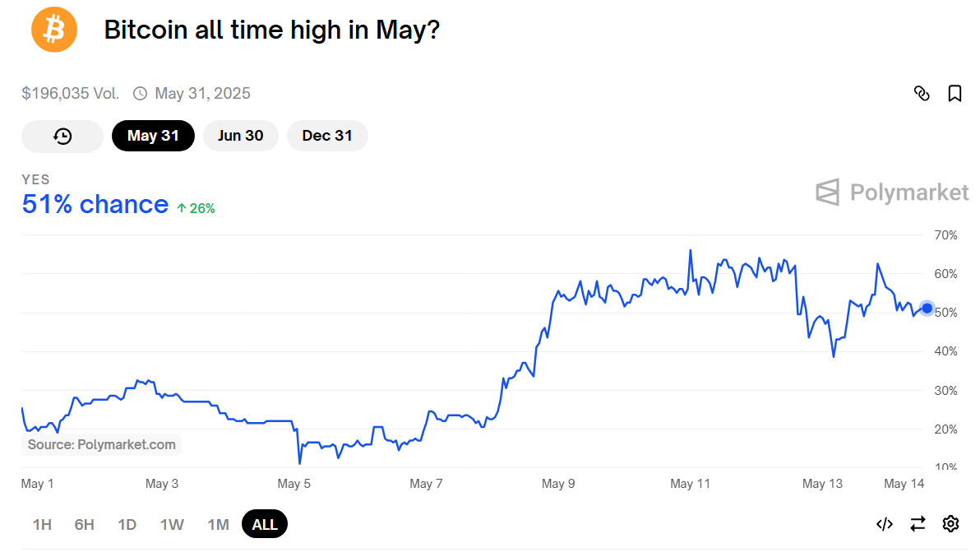Switch to the Dec 31 date tab
This screenshot has height=557, width=980.
(327, 136)
